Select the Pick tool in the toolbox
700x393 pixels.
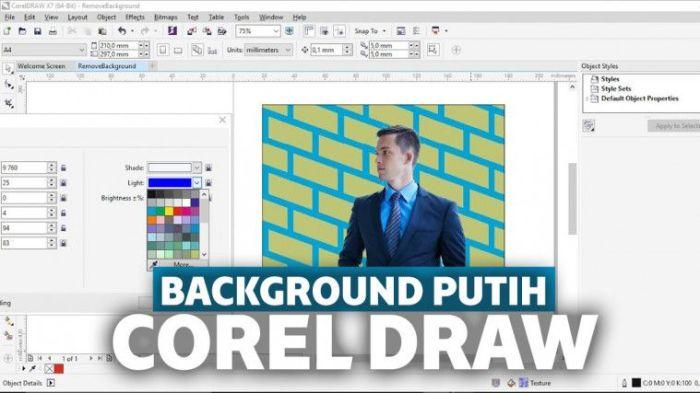pyautogui.click(x=8, y=68)
